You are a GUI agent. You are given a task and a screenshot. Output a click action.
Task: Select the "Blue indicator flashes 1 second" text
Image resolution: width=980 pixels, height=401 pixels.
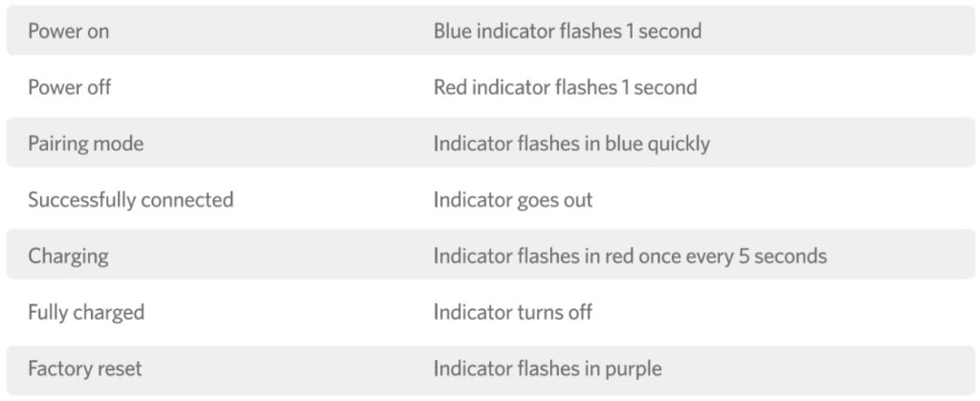click(567, 32)
